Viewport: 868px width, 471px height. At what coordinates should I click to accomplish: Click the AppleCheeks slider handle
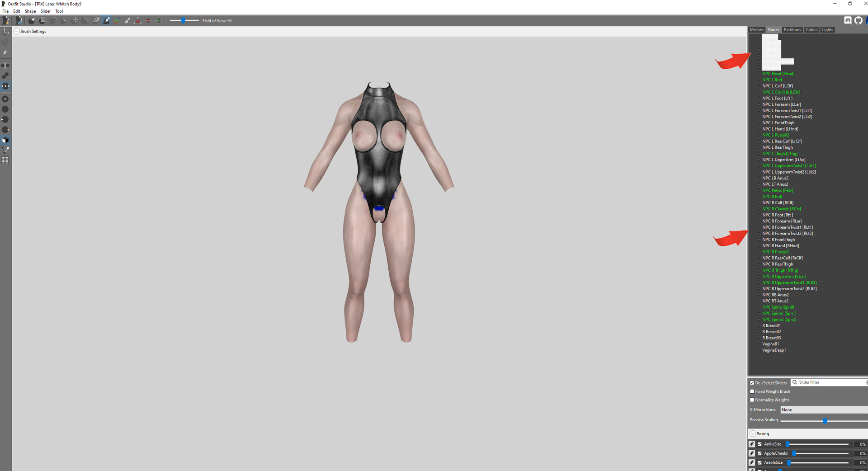click(x=793, y=453)
